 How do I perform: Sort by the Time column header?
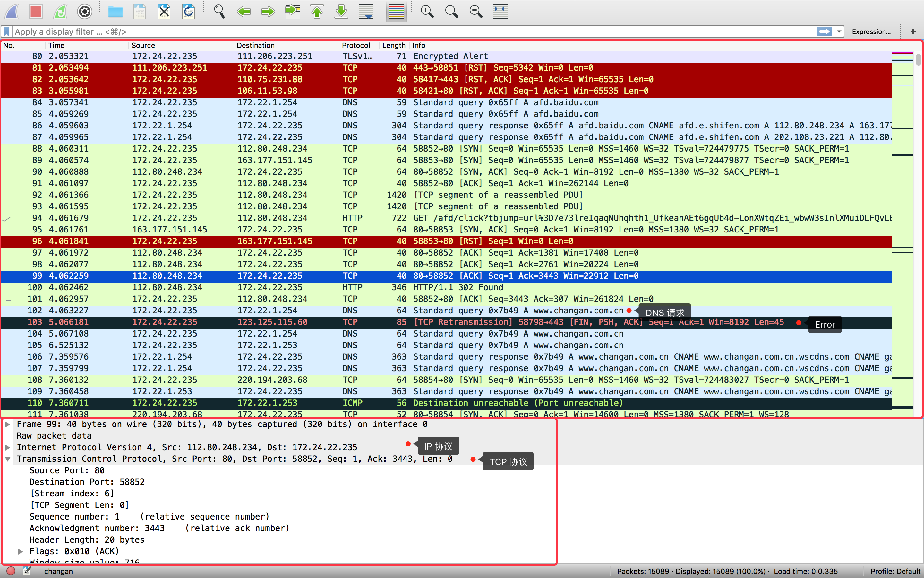[x=87, y=45]
